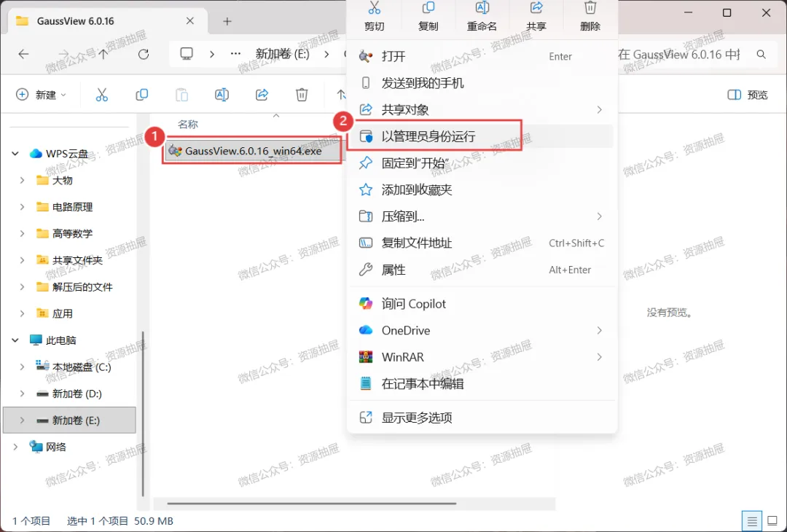The image size is (787, 532).
Task: Click 名称 column header
Action: point(188,125)
